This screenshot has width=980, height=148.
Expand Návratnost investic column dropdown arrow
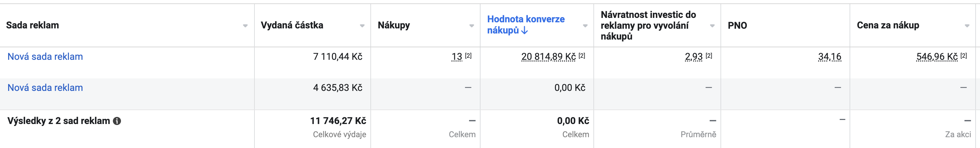point(713,26)
